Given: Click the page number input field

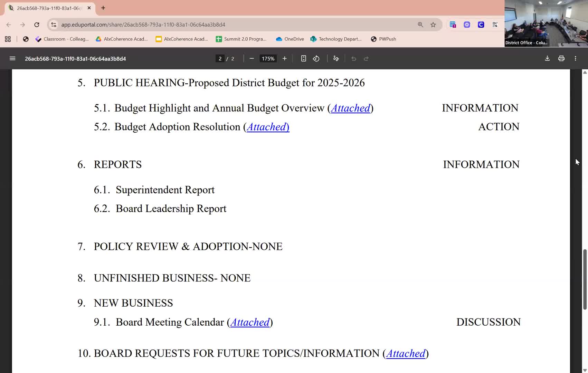Looking at the screenshot, I should coord(220,59).
